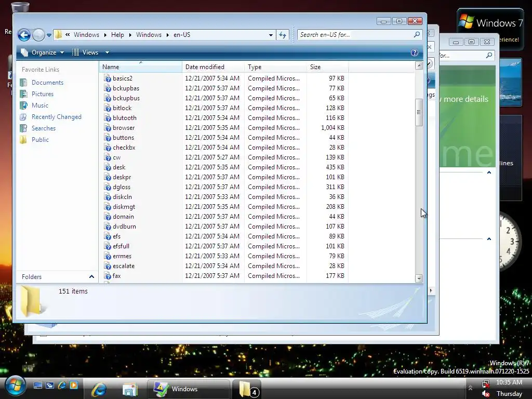The image size is (532, 399).
Task: Click Show Desktop quick launch icon
Action: click(38, 385)
